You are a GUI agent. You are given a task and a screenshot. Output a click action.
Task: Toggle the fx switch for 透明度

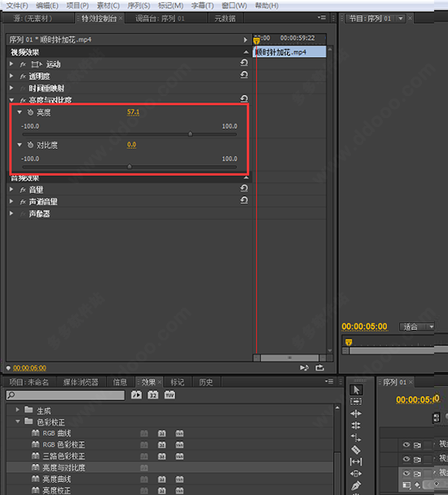coord(23,76)
